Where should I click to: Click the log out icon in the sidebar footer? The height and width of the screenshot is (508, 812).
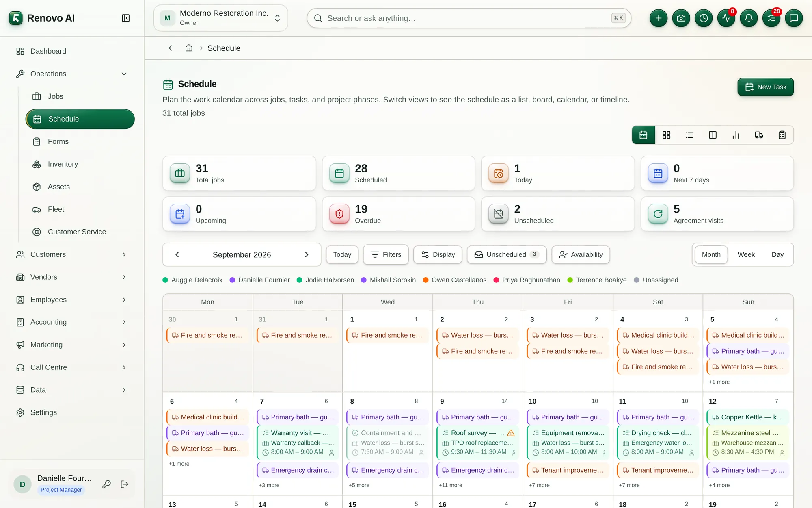click(125, 484)
